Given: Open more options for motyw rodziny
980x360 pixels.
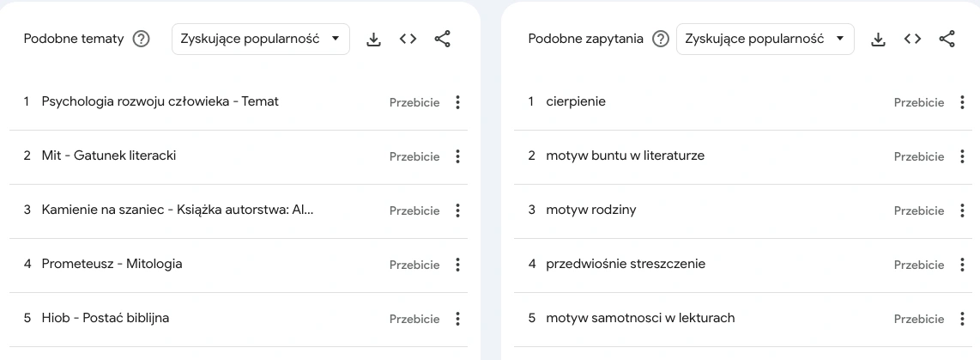Looking at the screenshot, I should click(963, 211).
